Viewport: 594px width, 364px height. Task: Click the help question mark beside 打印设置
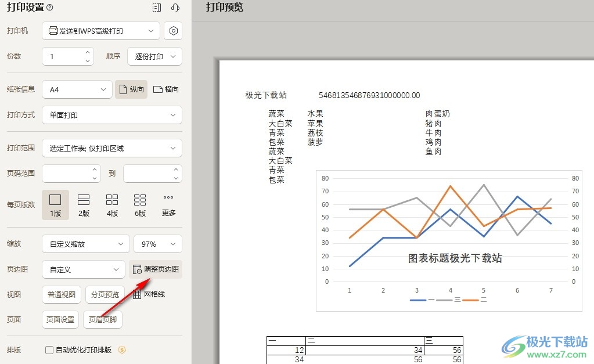(x=49, y=8)
